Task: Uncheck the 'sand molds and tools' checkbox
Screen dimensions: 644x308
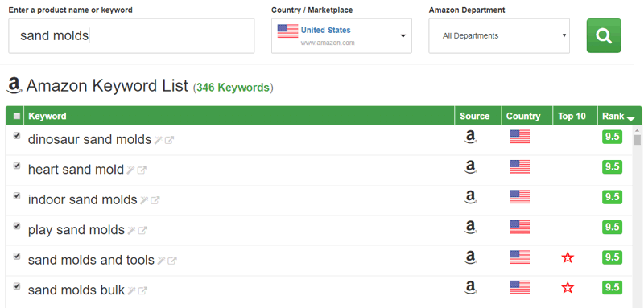Action: [17, 257]
